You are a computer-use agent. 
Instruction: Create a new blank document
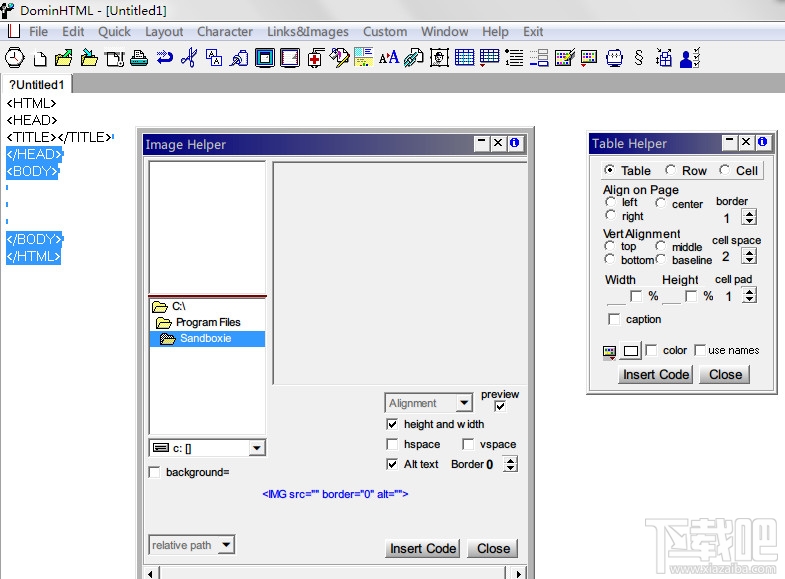pyautogui.click(x=40, y=59)
